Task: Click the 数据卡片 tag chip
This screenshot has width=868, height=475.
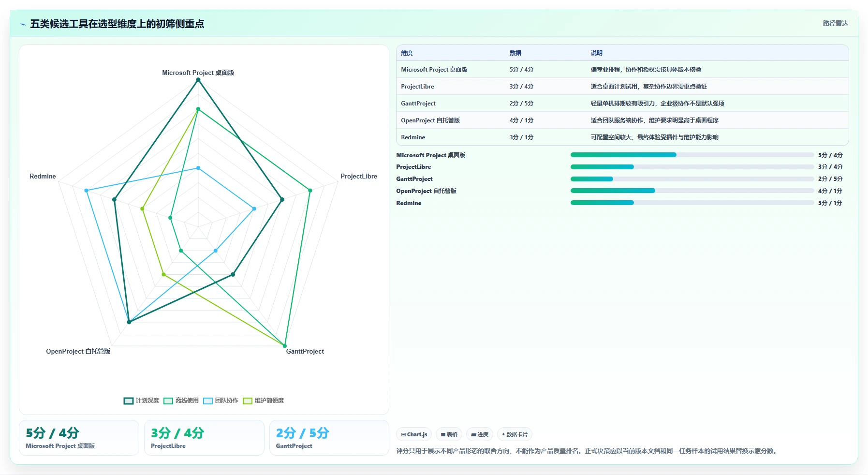Action: point(515,434)
